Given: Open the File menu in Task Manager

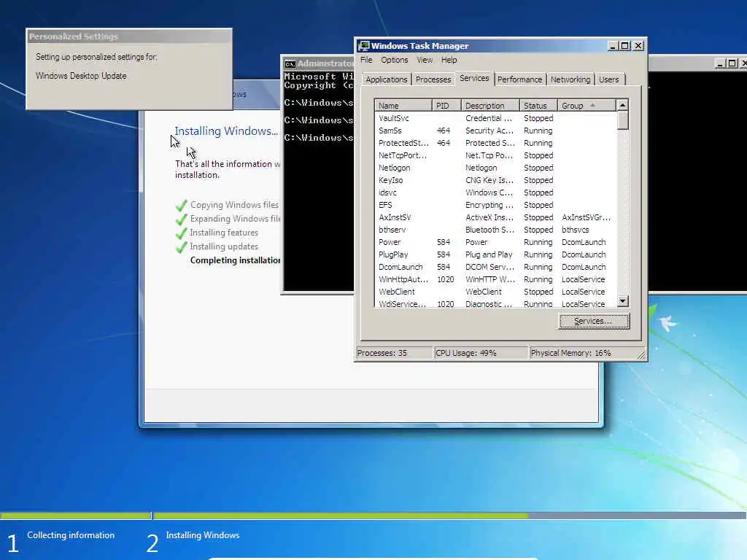Looking at the screenshot, I should coord(366,60).
